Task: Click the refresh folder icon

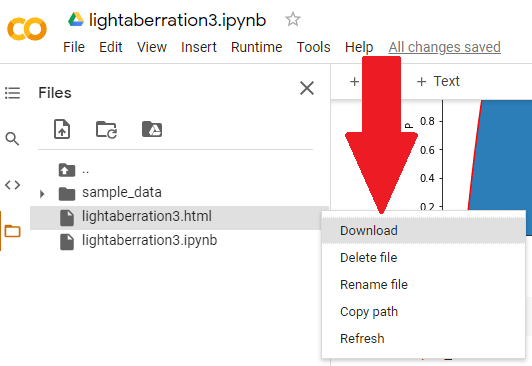Action: pyautogui.click(x=107, y=130)
